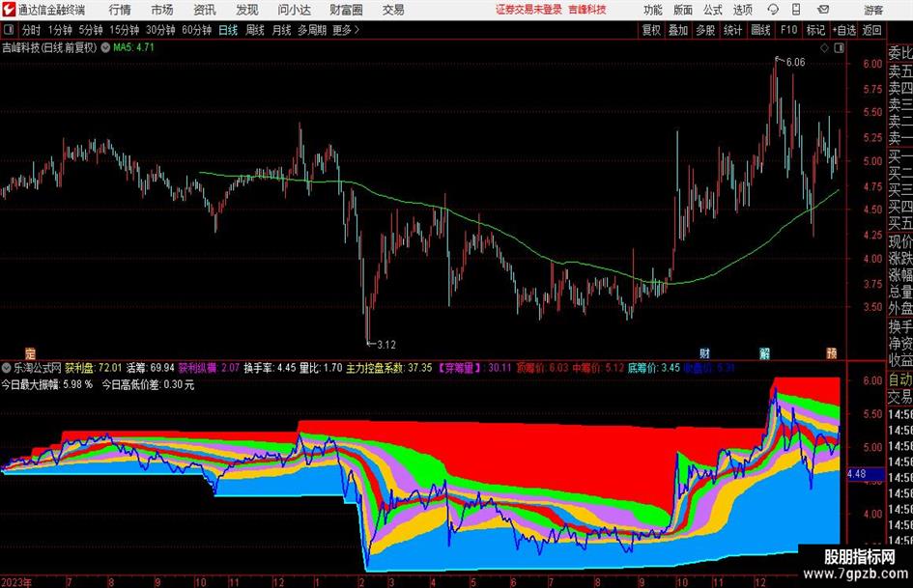Click the 标记 mark button
The height and width of the screenshot is (588, 913).
click(815, 30)
